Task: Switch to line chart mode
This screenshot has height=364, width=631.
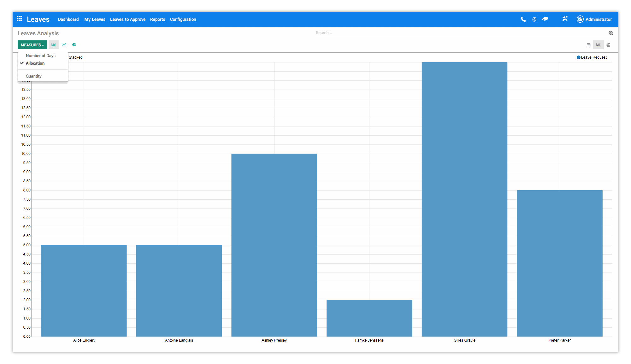Action: tap(64, 45)
